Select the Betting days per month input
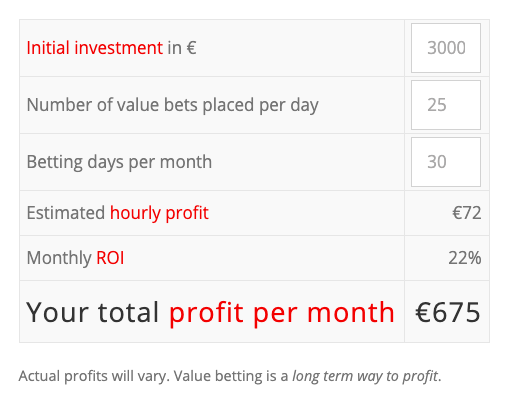The height and width of the screenshot is (399, 515). (x=446, y=162)
